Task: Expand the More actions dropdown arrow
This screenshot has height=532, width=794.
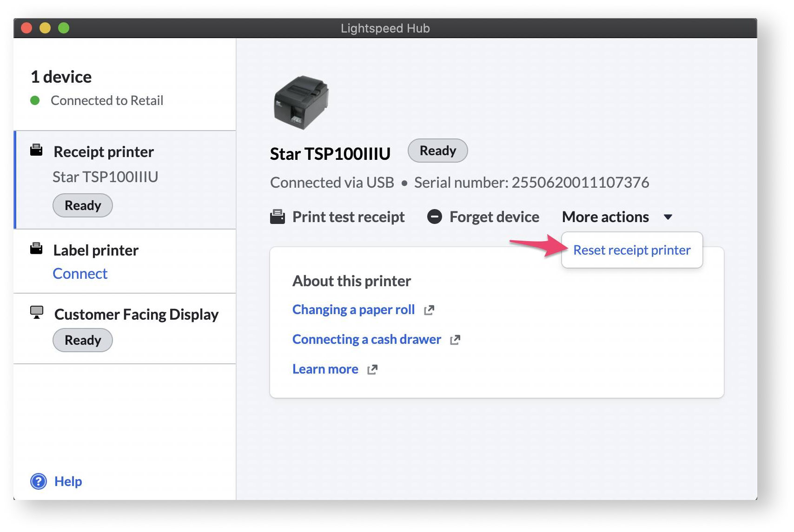Action: (x=668, y=217)
